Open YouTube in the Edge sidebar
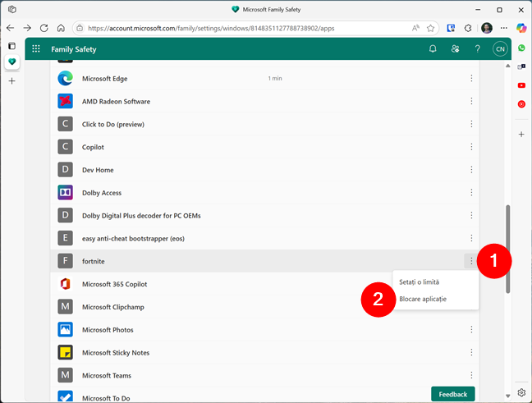This screenshot has height=403, width=532. click(521, 85)
